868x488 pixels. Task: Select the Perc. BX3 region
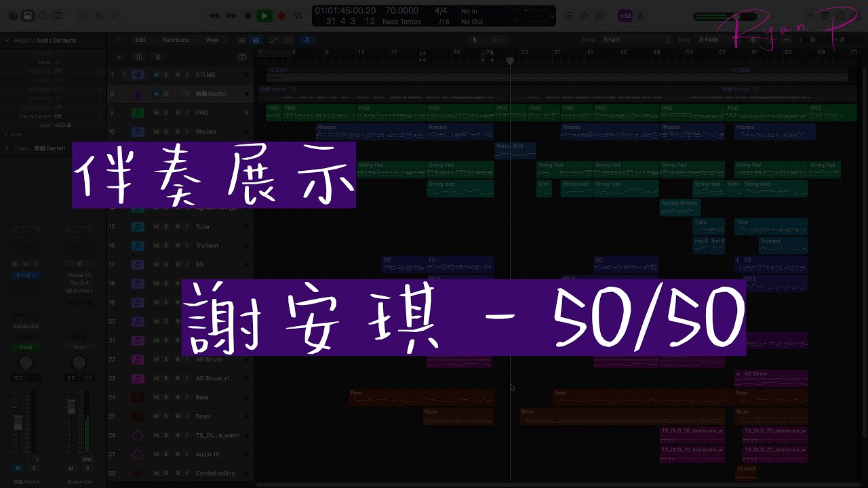click(515, 150)
